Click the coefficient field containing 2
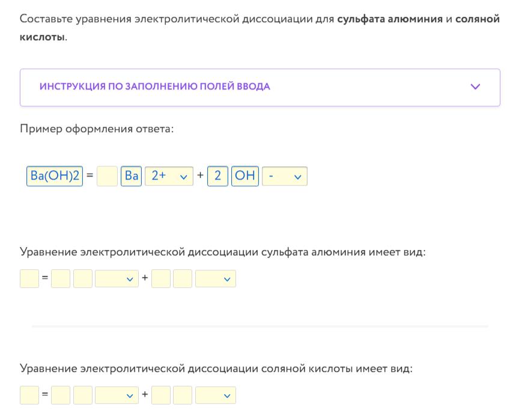The height and width of the screenshot is (420, 507). pyautogui.click(x=217, y=176)
